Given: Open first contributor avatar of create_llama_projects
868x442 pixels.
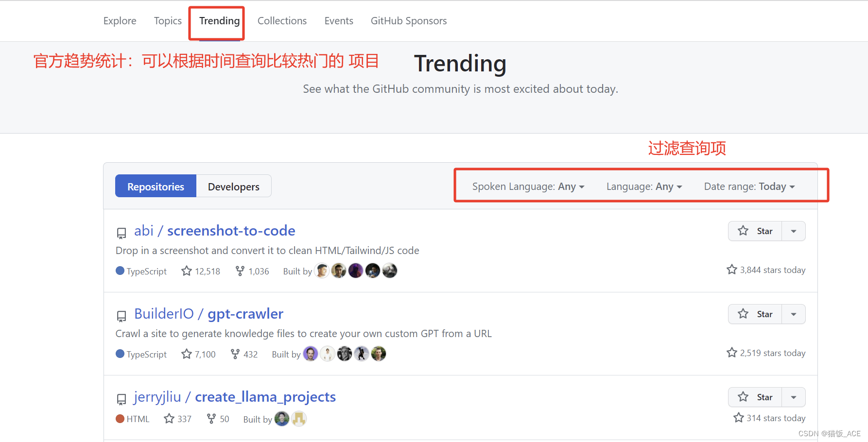Looking at the screenshot, I should coord(282,418).
